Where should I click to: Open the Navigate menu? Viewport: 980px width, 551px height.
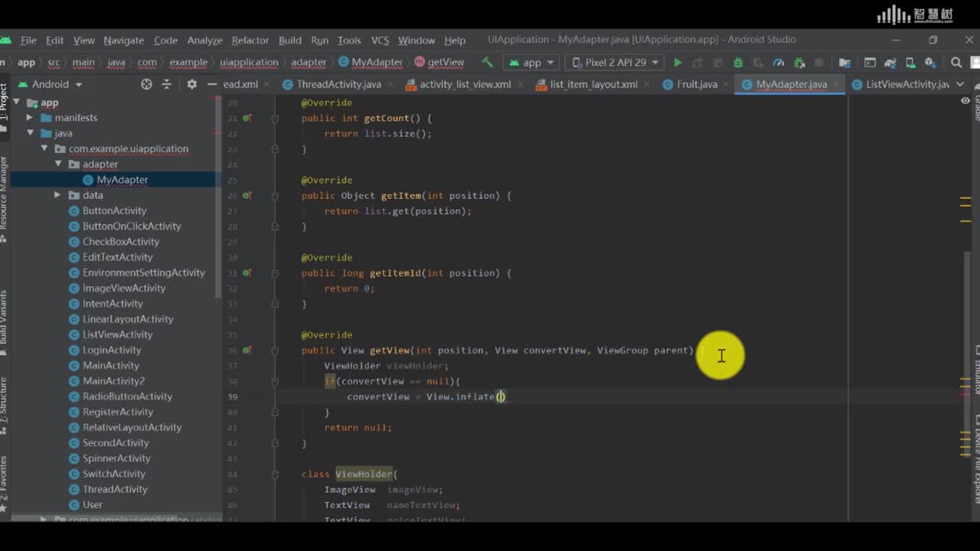pos(123,40)
